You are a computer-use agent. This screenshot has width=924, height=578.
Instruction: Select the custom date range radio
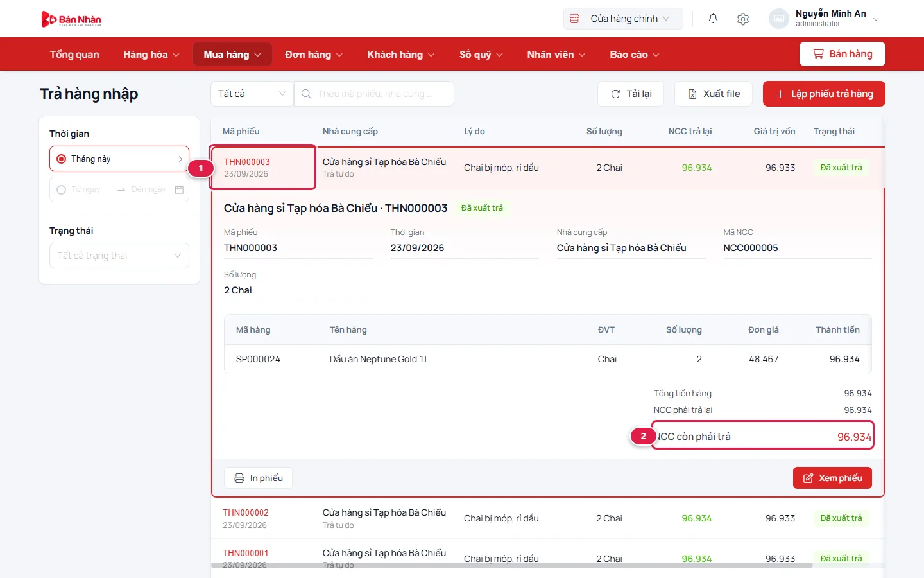click(62, 189)
